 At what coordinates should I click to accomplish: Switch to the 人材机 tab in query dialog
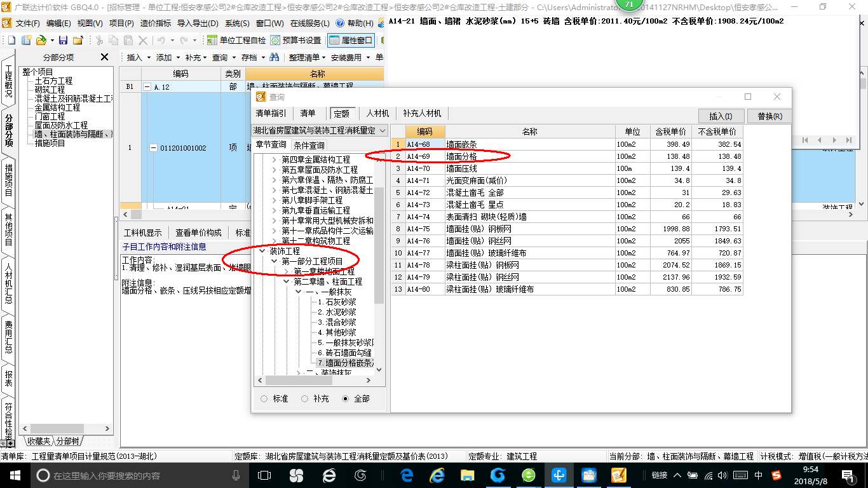tap(377, 113)
